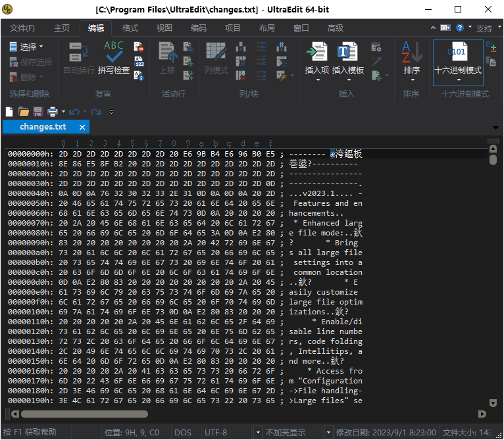Open the 不加亮显示 highlighting dropdown in status bar
This screenshot has height=440, width=504.
(328, 432)
